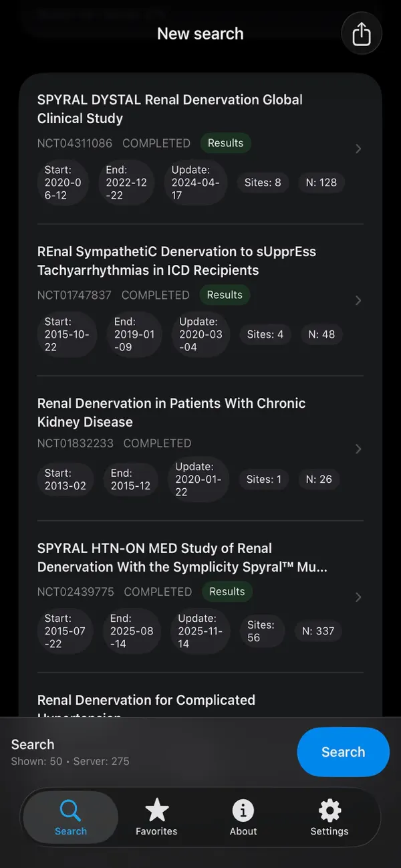Open SPYRAL DYSTAL Renal Denervation study title

point(170,109)
